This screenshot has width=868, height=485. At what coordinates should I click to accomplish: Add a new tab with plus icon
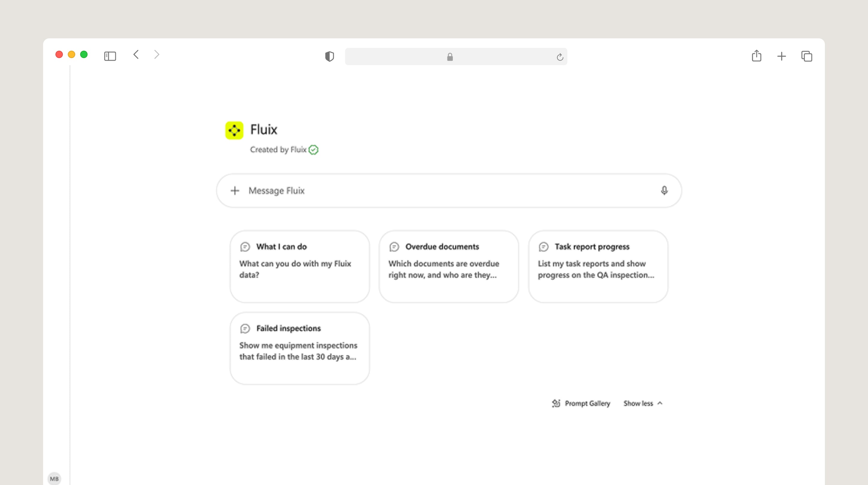coord(781,56)
